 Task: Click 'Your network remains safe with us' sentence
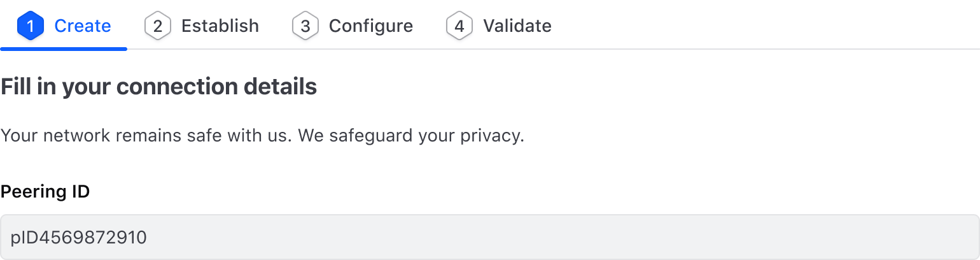tap(146, 136)
